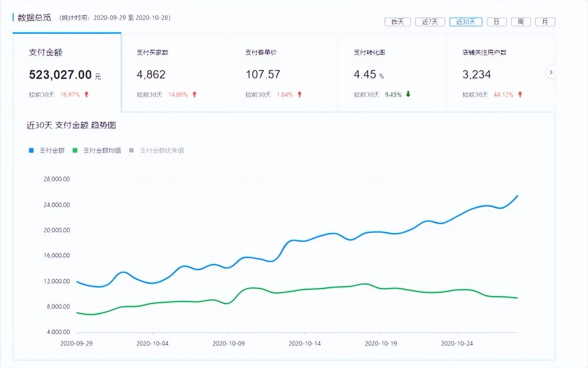
Task: Select the 近30天 time range button
Action: pos(466,22)
